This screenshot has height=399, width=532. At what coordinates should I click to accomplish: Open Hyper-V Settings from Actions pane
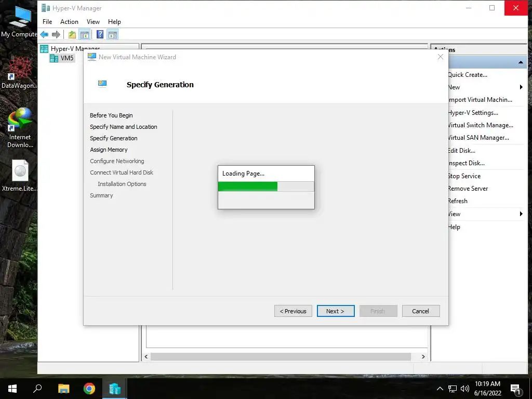(473, 113)
